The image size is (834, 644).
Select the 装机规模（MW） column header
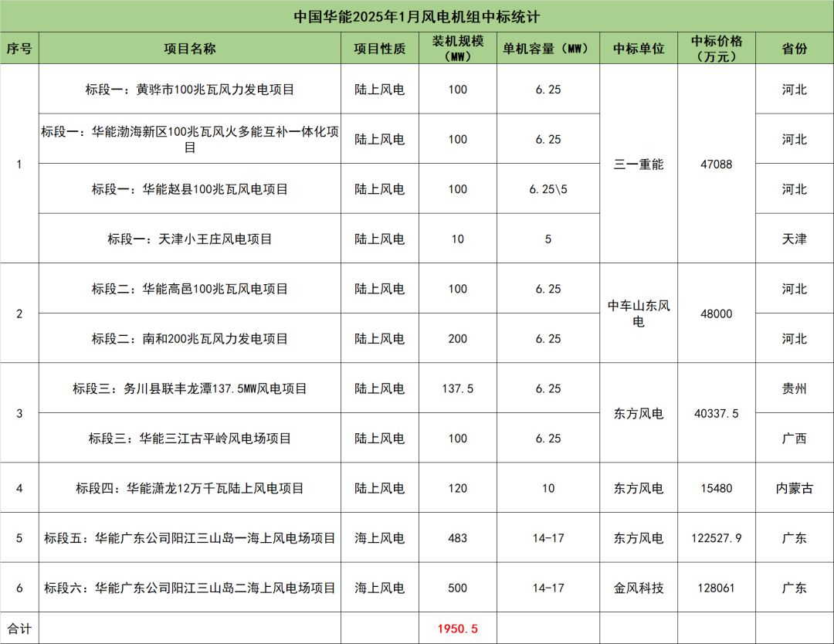click(458, 49)
